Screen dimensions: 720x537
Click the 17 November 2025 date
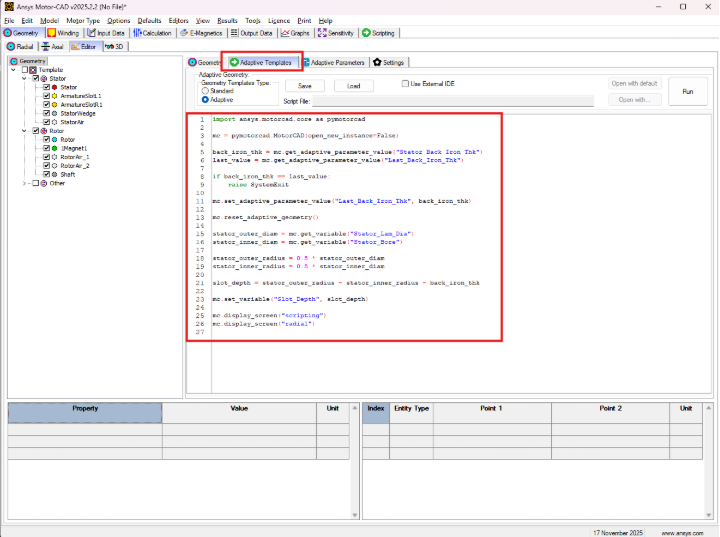click(x=618, y=533)
